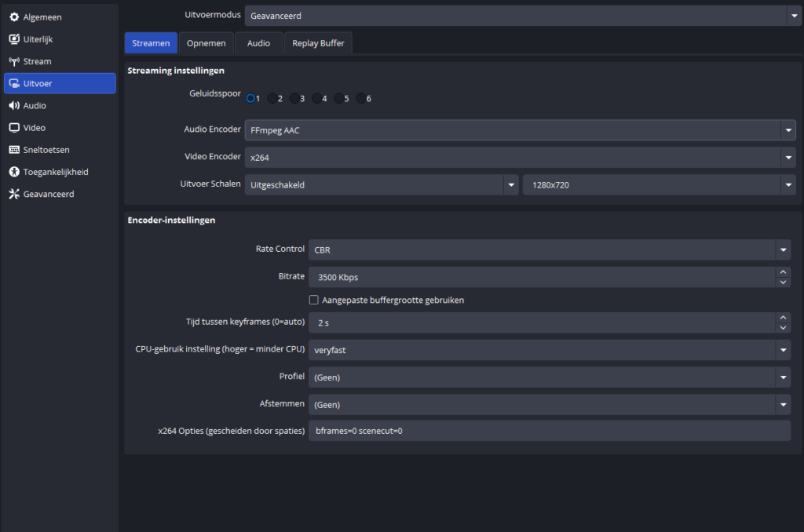Choose Geluidsspoor track 6 radio button
This screenshot has height=532, width=804.
[x=361, y=99]
